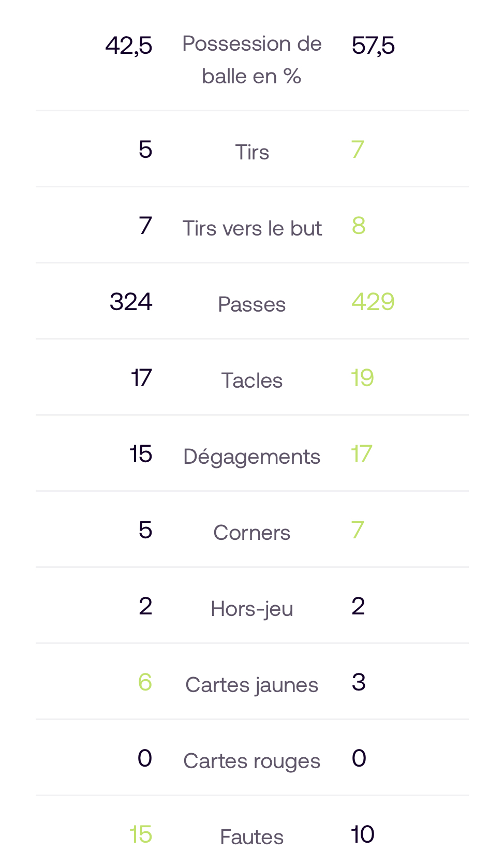This screenshot has width=504, height=866.
Task: Tap the 42,5 possession value
Action: (x=128, y=46)
